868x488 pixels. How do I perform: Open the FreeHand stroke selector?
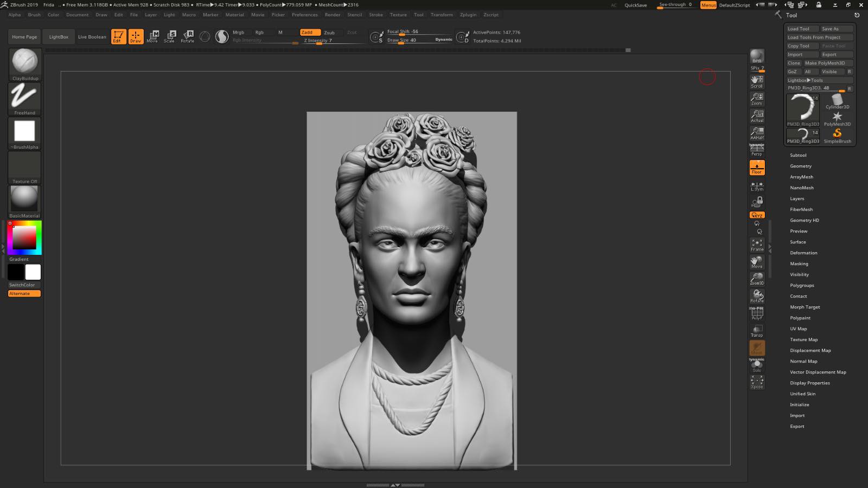pos(24,99)
